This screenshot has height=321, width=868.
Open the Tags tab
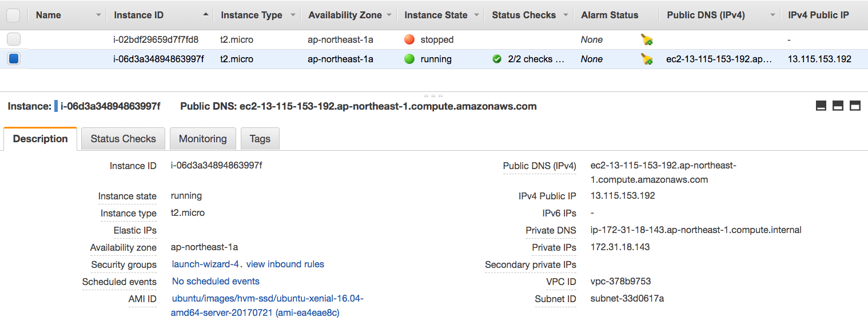click(260, 139)
